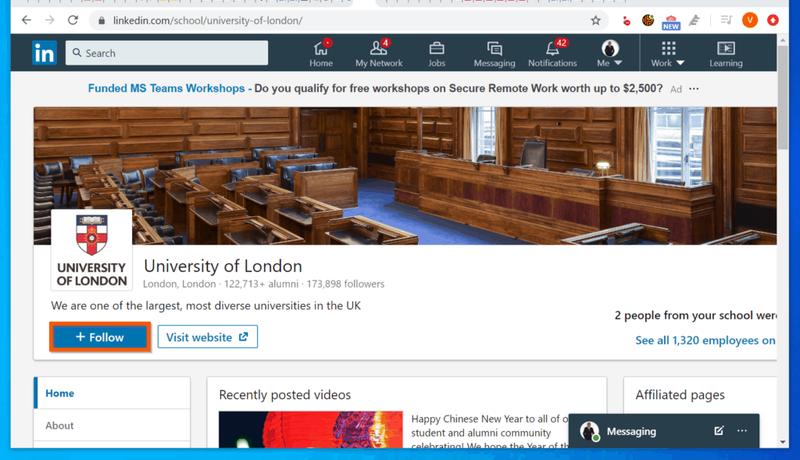The height and width of the screenshot is (460, 800).
Task: Open the ad options three-dot menu
Action: (694, 89)
